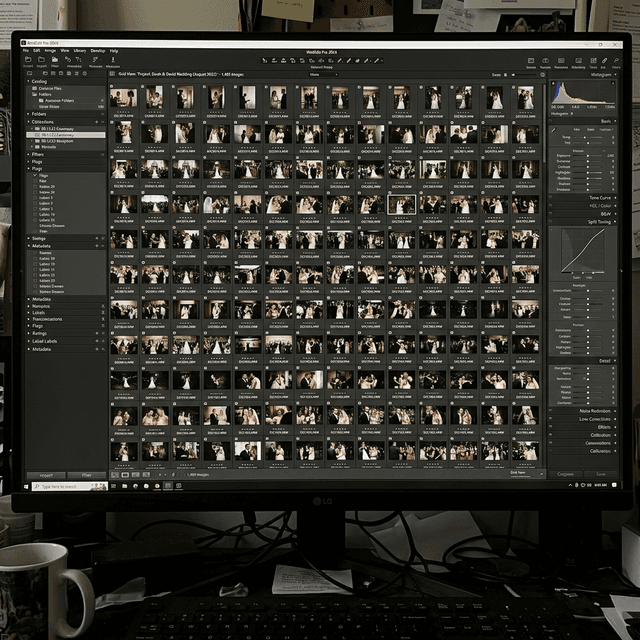Click the taskbar search box
Viewport: 640px width, 640px height.
(x=70, y=486)
